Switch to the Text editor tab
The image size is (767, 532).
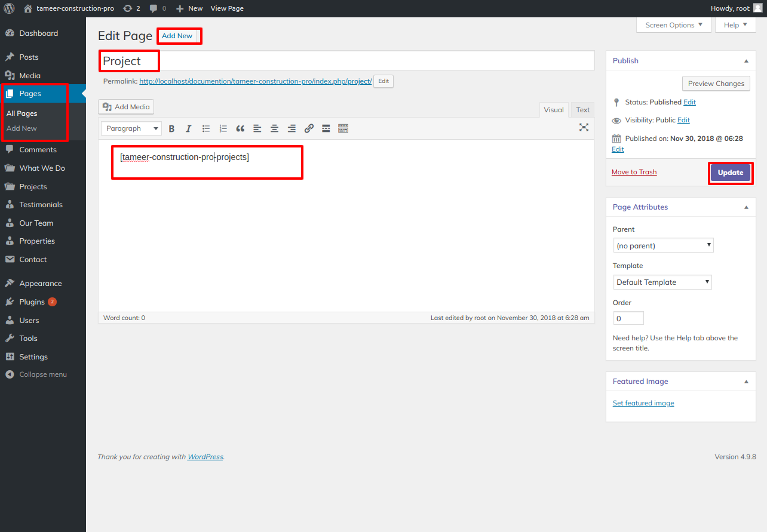coord(583,110)
